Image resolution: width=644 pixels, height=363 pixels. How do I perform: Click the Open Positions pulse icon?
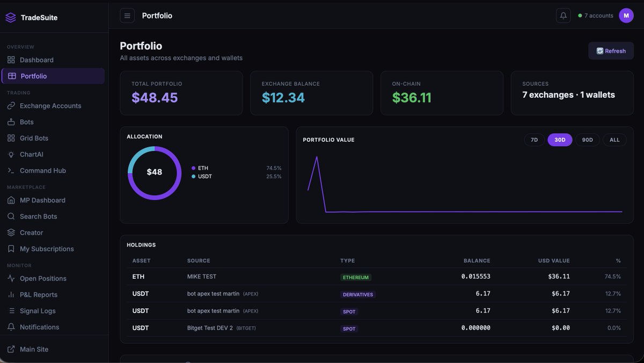click(x=11, y=278)
